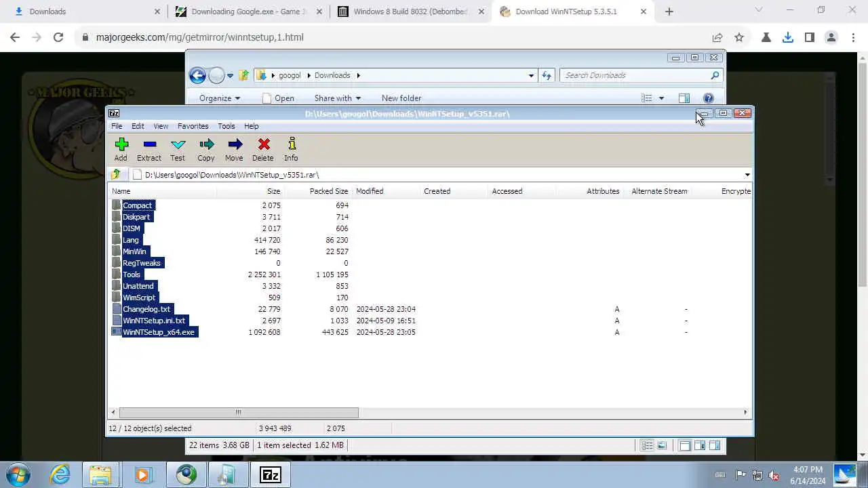The width and height of the screenshot is (868, 488).
Task: Select the Lang folder
Action: 130,240
